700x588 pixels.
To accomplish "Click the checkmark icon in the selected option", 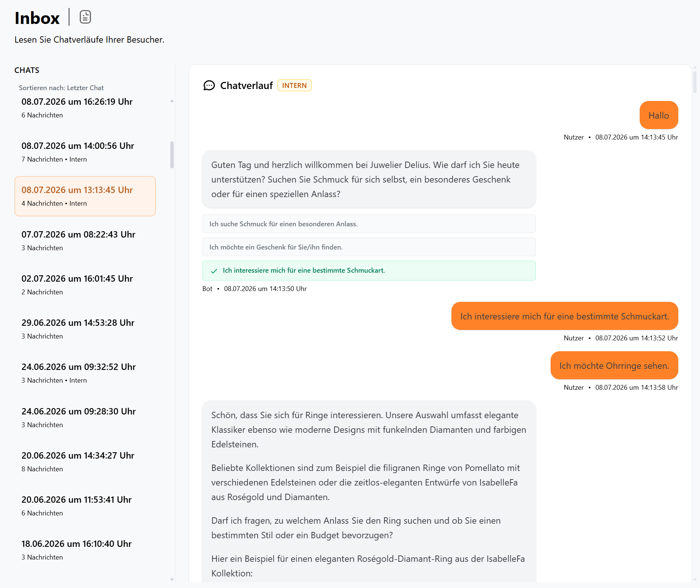I will coord(214,271).
